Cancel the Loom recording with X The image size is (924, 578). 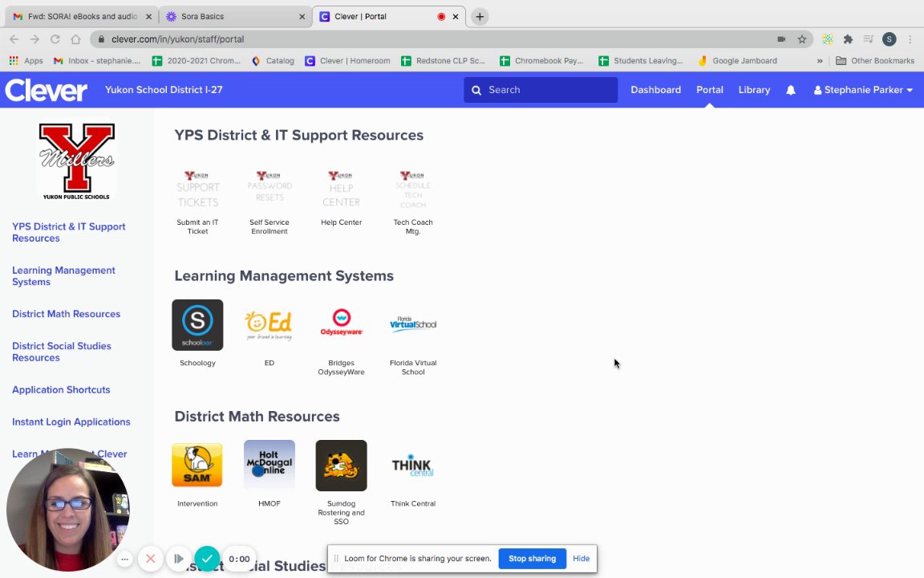(x=151, y=559)
